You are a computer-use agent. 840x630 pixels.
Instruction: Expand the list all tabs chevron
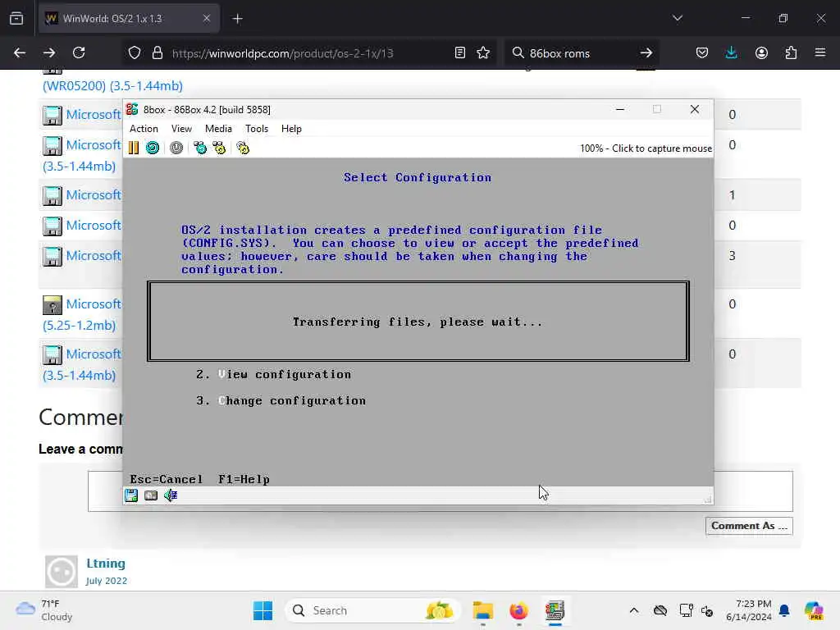pyautogui.click(x=678, y=19)
